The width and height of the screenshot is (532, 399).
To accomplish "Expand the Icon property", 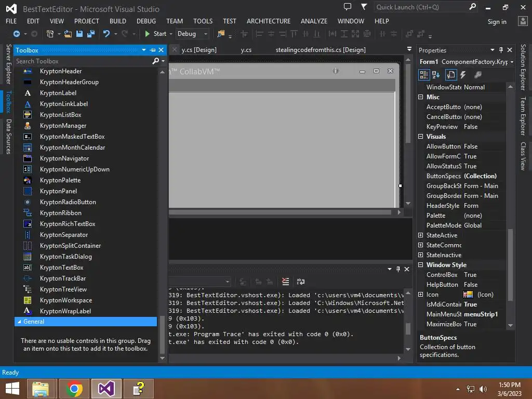I will coord(421,295).
